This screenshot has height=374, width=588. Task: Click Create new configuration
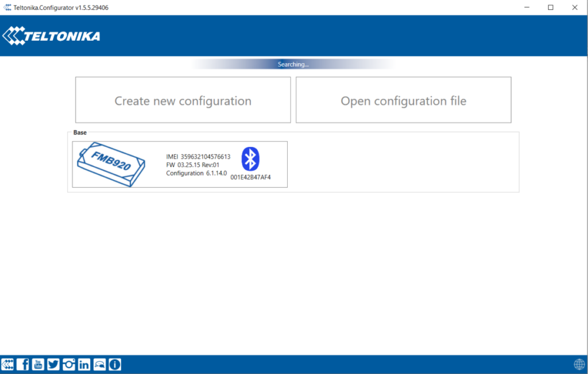click(183, 100)
